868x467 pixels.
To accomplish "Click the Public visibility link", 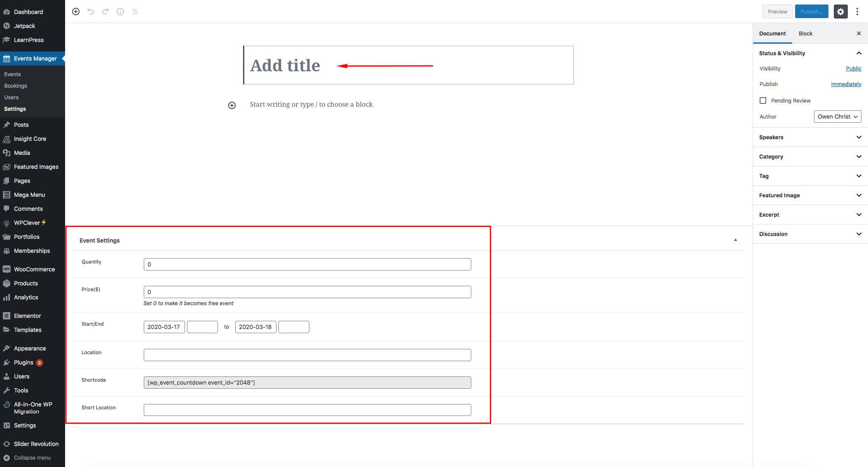I will (854, 68).
